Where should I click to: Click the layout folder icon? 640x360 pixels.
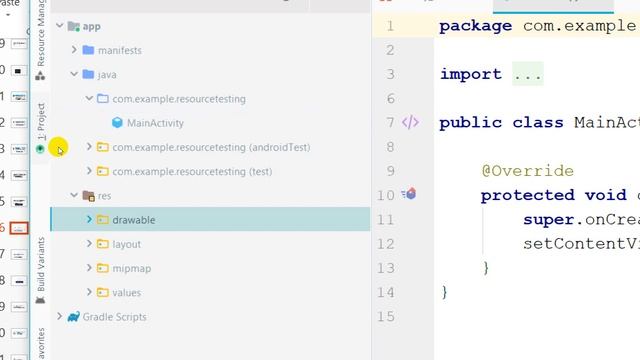(x=103, y=244)
